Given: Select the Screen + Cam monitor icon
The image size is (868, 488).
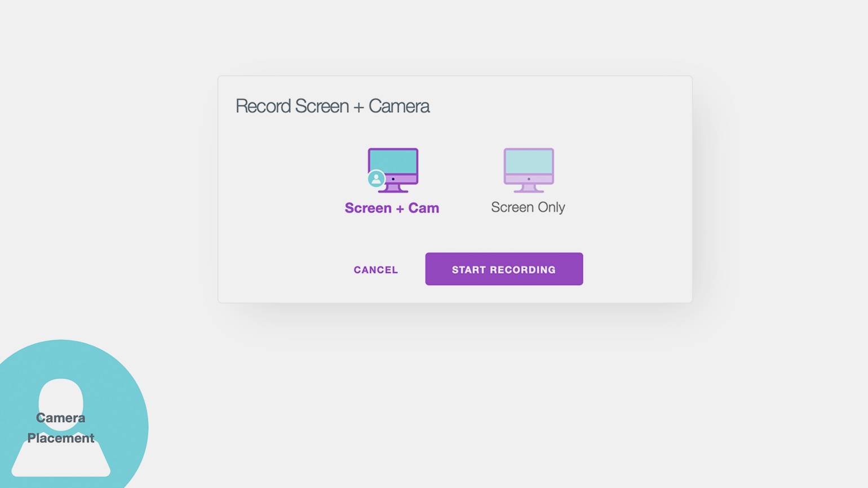Looking at the screenshot, I should [393, 170].
